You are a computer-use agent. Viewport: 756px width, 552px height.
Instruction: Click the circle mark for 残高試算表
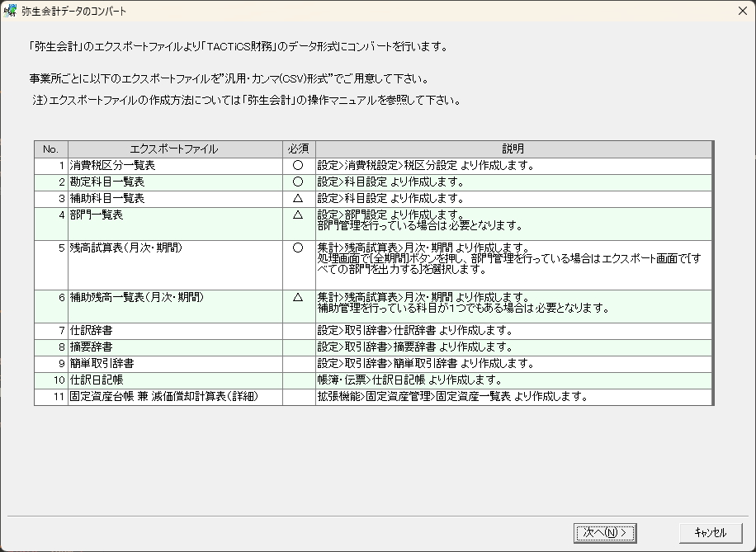pyautogui.click(x=298, y=248)
